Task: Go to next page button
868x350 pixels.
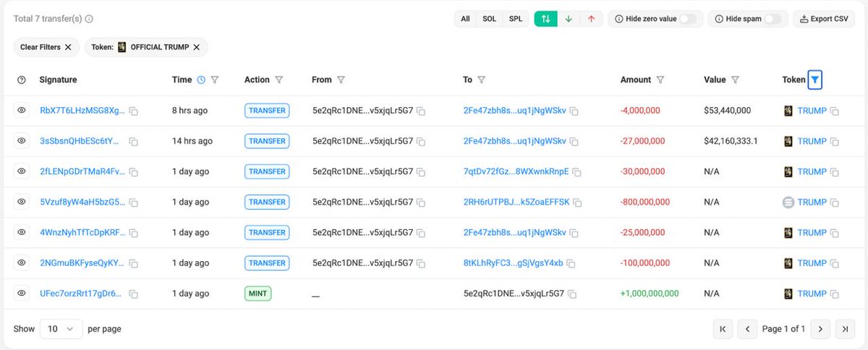Action: coord(820,329)
